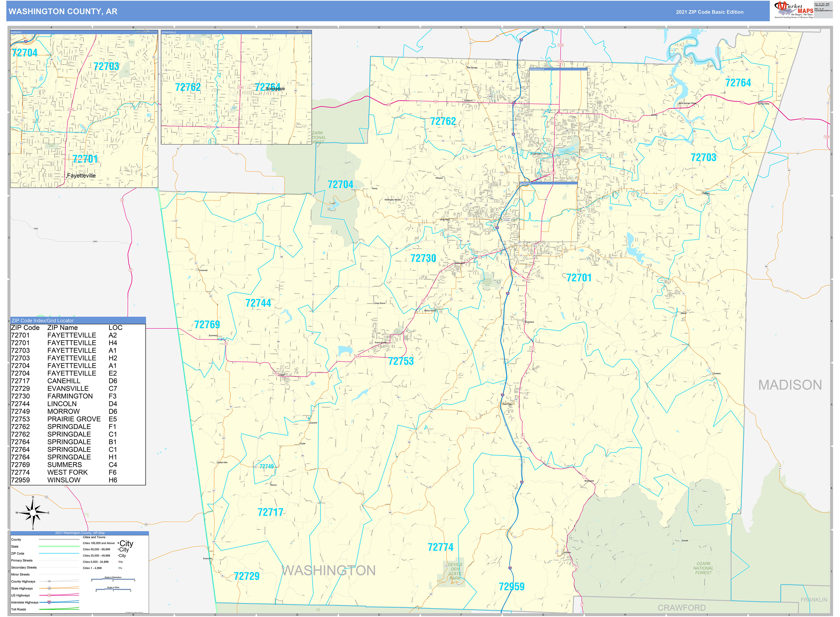Image resolution: width=840 pixels, height=617 pixels.
Task: Click the 'ZIP Name' column heading
Action: point(62,327)
